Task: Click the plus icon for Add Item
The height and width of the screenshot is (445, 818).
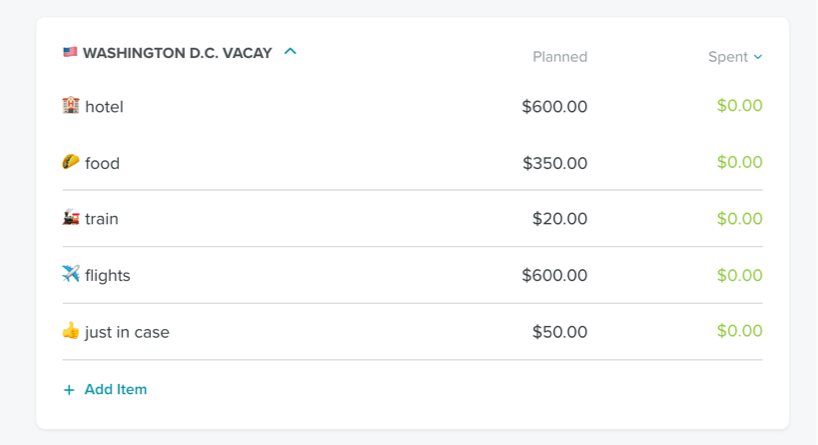Action: pos(69,390)
